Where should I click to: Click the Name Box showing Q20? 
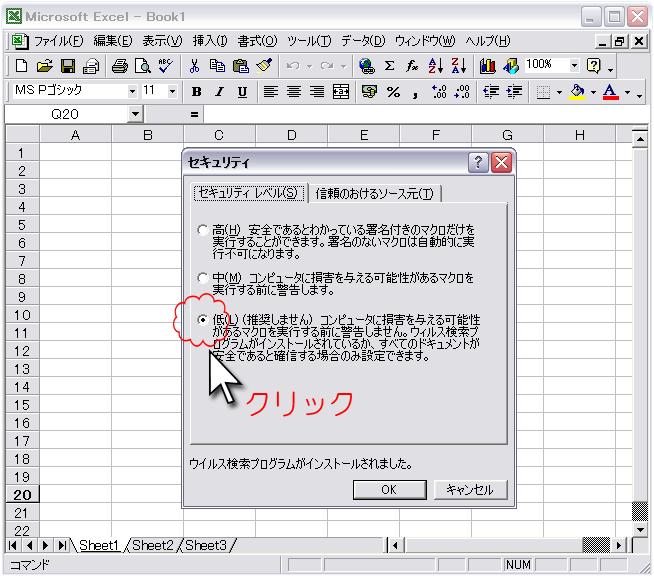point(66,114)
